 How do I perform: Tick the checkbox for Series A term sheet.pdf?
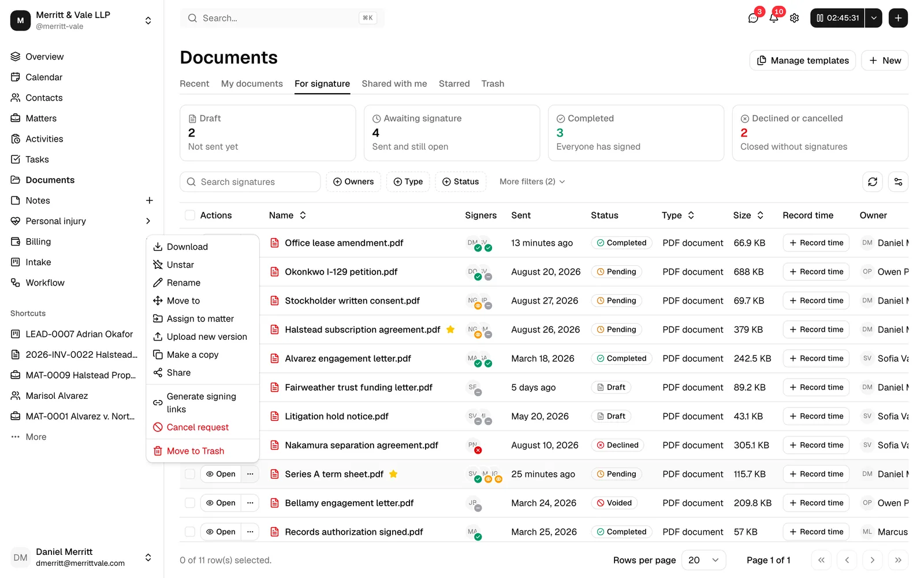(189, 474)
